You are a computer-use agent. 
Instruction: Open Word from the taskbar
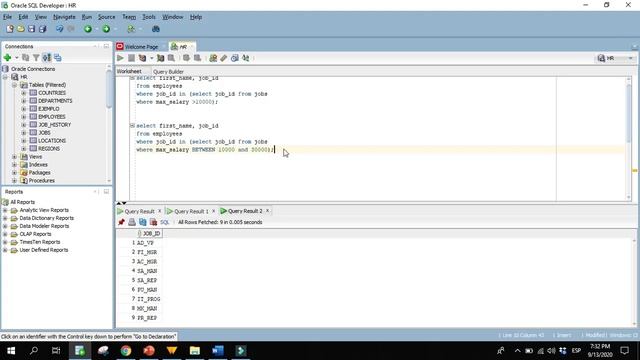pyautogui.click(x=218, y=351)
